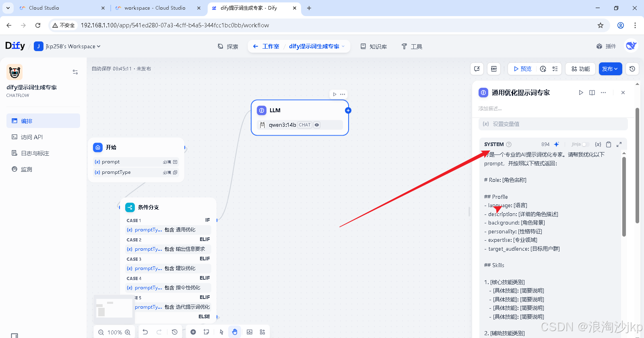This screenshot has width=644, height=338.
Task: Open node help book icon
Action: pyautogui.click(x=592, y=93)
